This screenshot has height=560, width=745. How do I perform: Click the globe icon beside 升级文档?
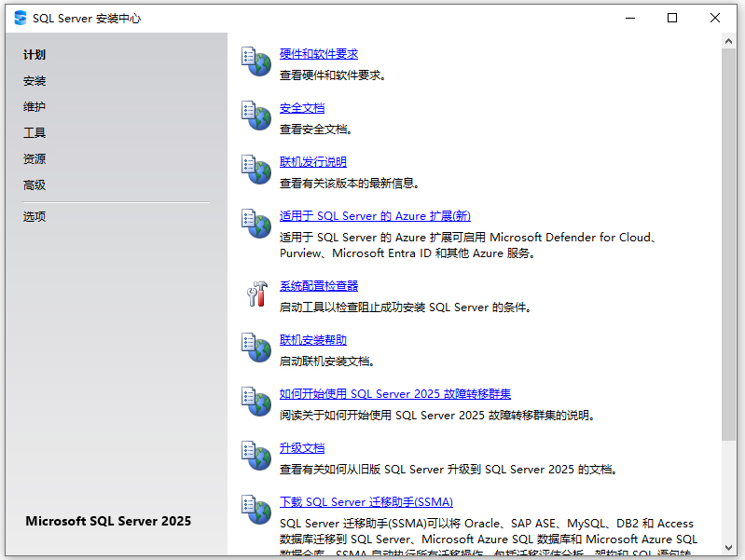(x=256, y=457)
